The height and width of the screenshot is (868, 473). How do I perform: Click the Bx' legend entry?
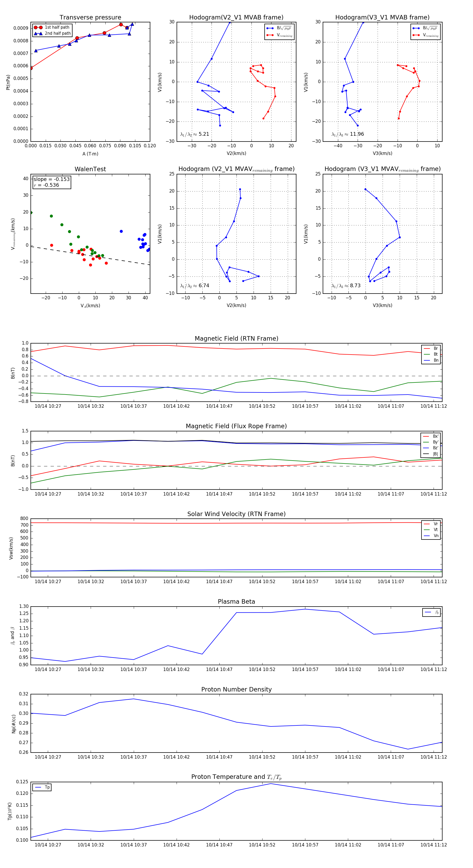(x=431, y=436)
